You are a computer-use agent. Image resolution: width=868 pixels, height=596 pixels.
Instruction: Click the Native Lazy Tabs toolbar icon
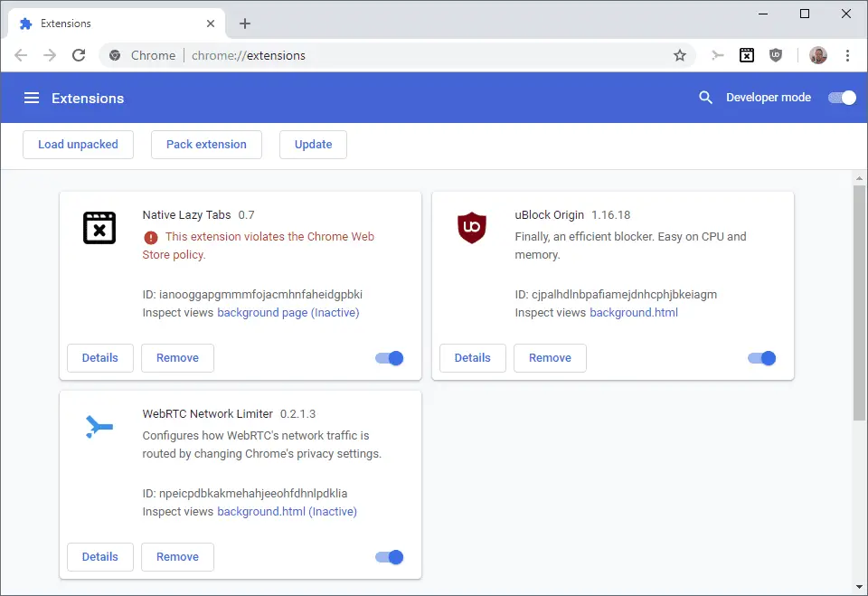coord(747,55)
